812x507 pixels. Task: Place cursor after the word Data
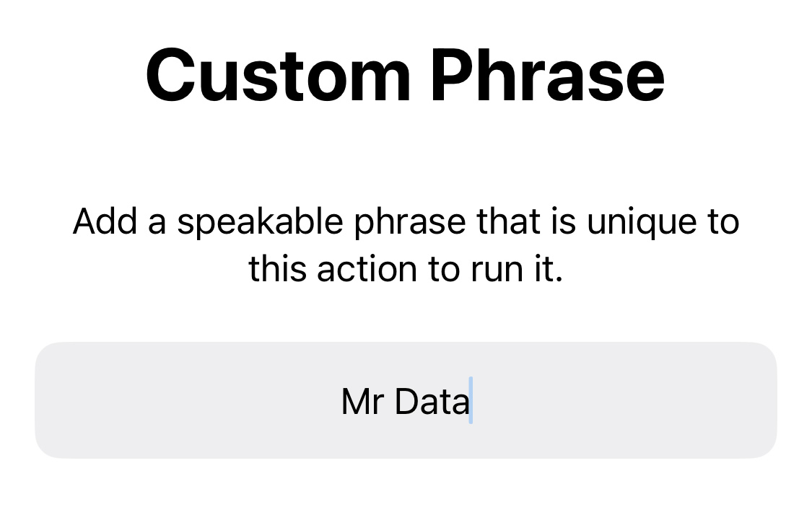[x=470, y=401]
